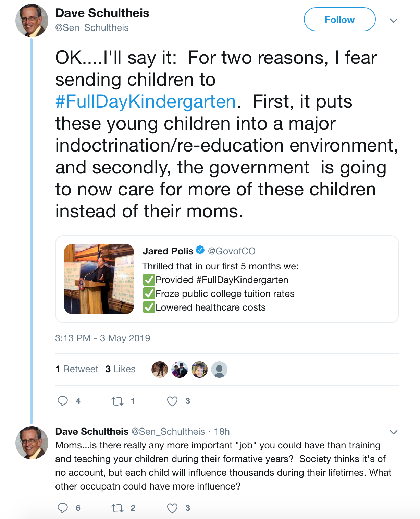Open the @GovofCO handle in quoted tweet
Screen dimensions: 420x519
click(x=232, y=251)
